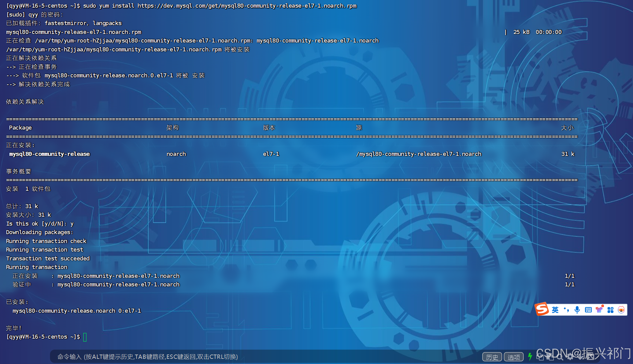The width and height of the screenshot is (633, 364).
Task: Click 'Running transaction test' line
Action: click(x=45, y=250)
